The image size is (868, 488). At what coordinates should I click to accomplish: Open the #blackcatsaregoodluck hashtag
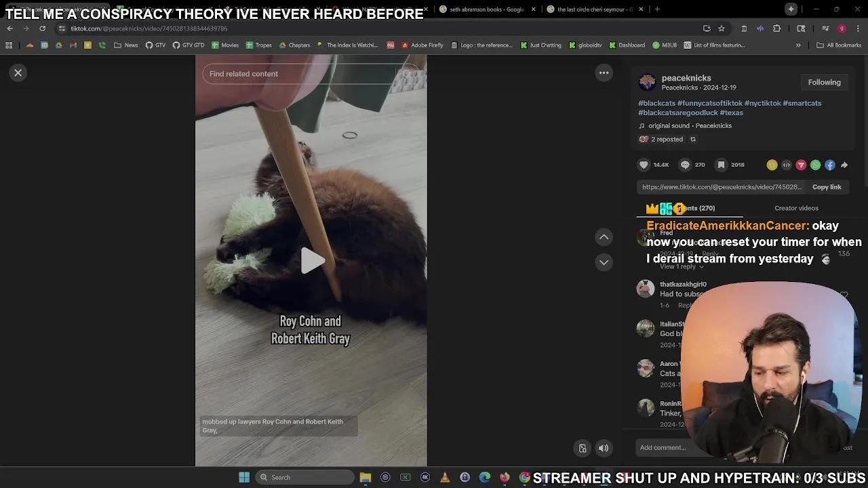[677, 113]
